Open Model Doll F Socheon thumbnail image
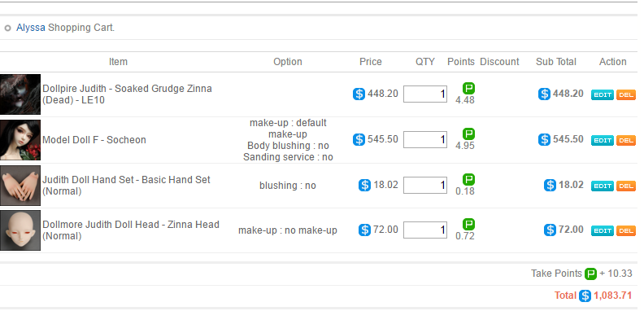This screenshot has height=311, width=644. coord(20,140)
